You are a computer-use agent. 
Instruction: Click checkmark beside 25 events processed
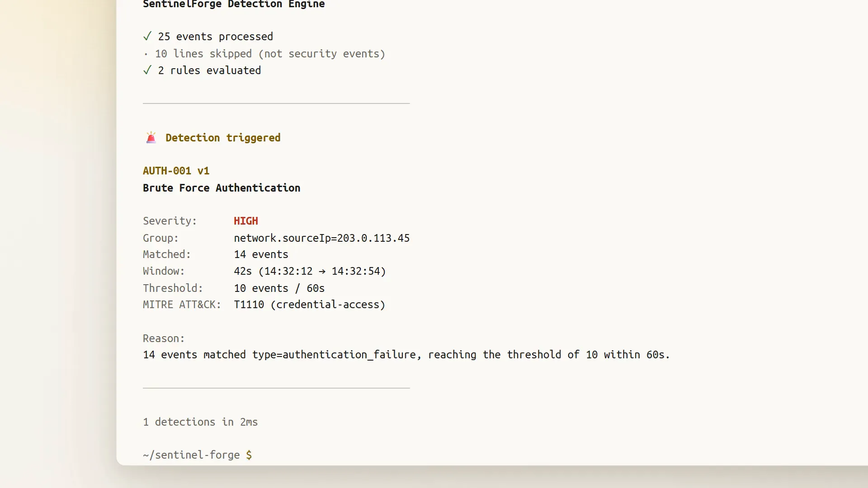coord(147,36)
